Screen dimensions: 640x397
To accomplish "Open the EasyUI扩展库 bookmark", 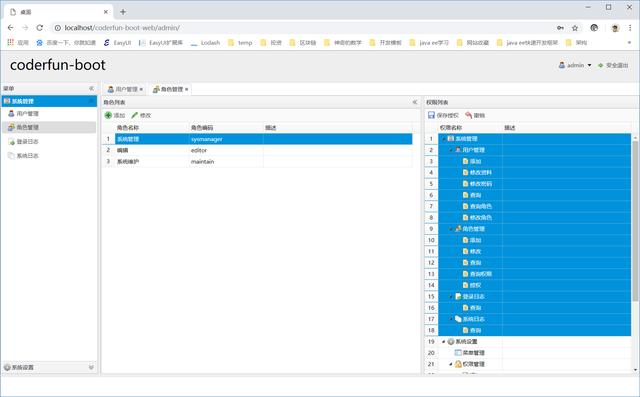I will coord(161,42).
